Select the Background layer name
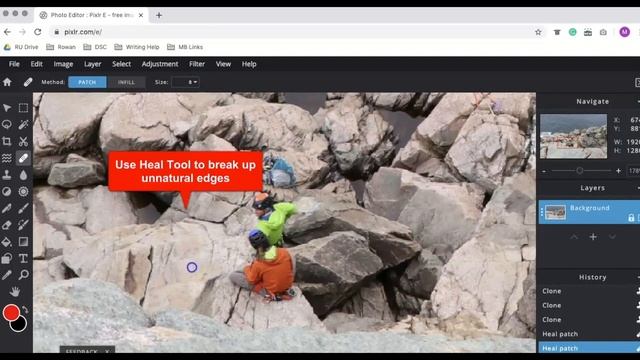The width and height of the screenshot is (640, 360). pyautogui.click(x=589, y=208)
